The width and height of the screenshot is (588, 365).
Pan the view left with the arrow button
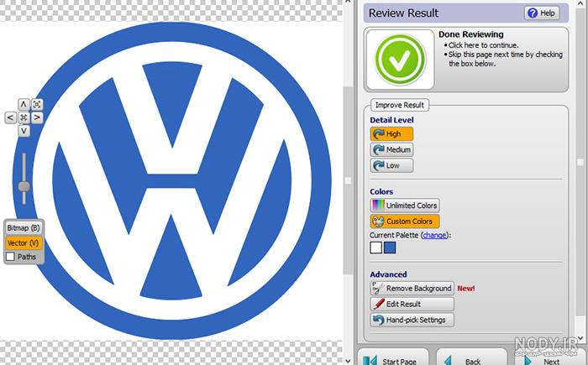click(x=10, y=117)
